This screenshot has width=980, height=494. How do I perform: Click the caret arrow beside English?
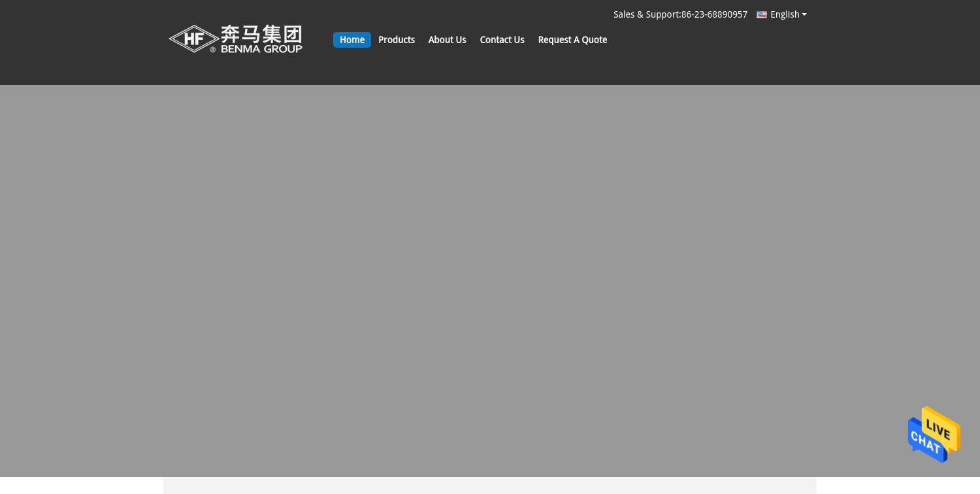click(804, 14)
